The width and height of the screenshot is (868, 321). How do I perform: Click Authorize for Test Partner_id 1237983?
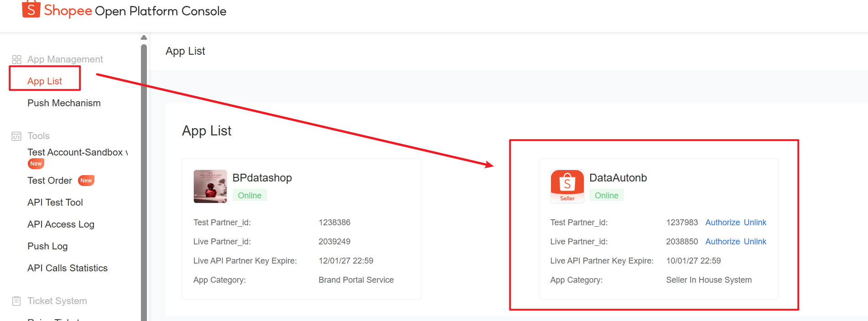tap(722, 223)
